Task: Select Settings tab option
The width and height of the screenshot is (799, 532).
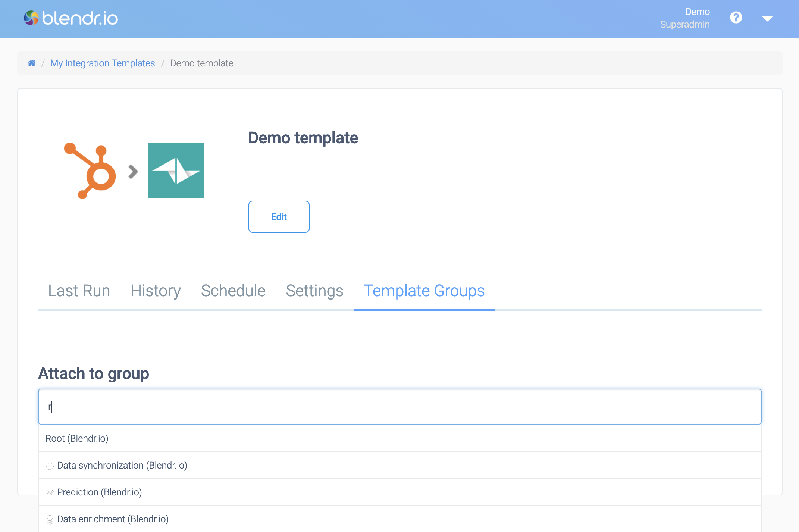Action: click(x=314, y=290)
